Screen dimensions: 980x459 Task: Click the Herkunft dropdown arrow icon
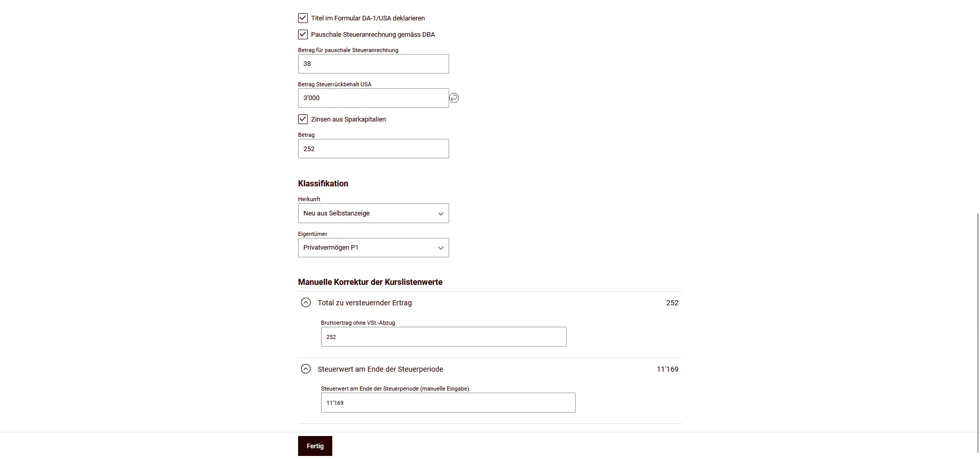coord(440,213)
